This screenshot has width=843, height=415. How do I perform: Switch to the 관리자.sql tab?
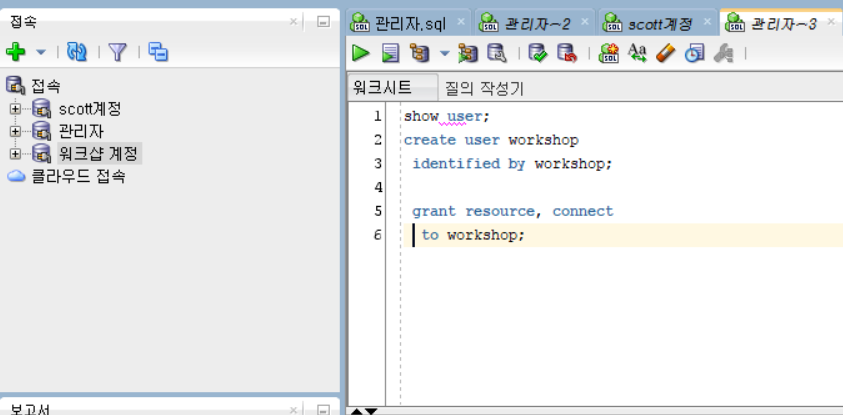[411, 23]
